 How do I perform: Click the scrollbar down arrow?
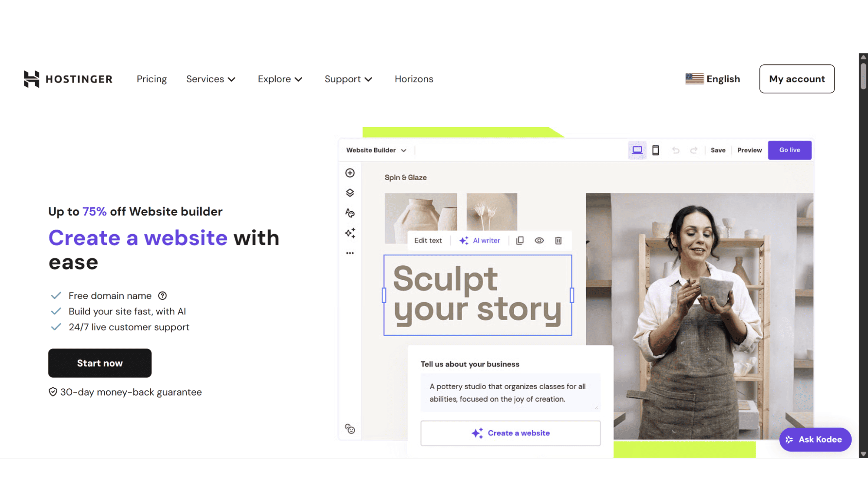[x=863, y=454]
